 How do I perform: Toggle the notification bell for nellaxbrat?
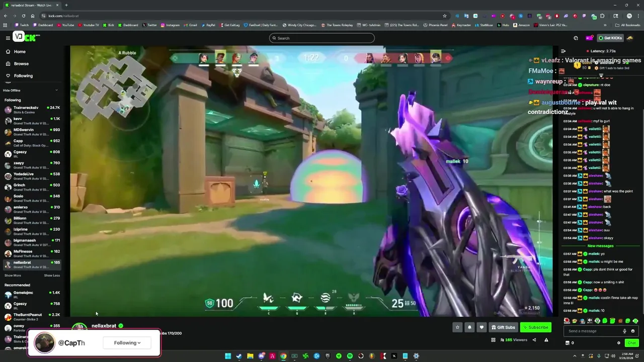(469, 327)
